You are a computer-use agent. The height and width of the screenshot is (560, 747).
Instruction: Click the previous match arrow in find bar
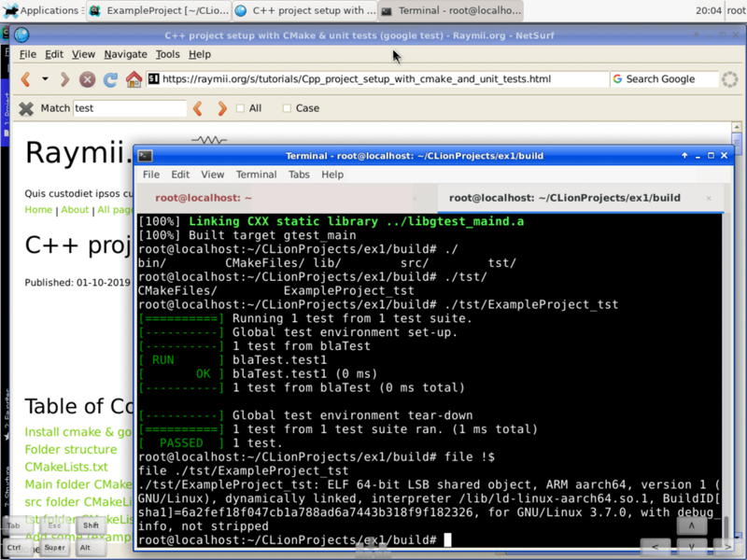pyautogui.click(x=197, y=108)
